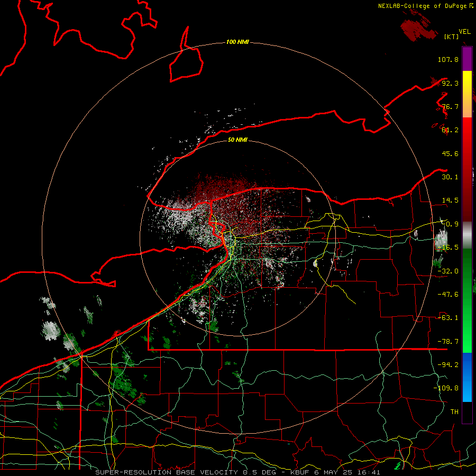The height and width of the screenshot is (476, 476).
Task: Select the 61.2 scale value
Action: click(x=450, y=130)
